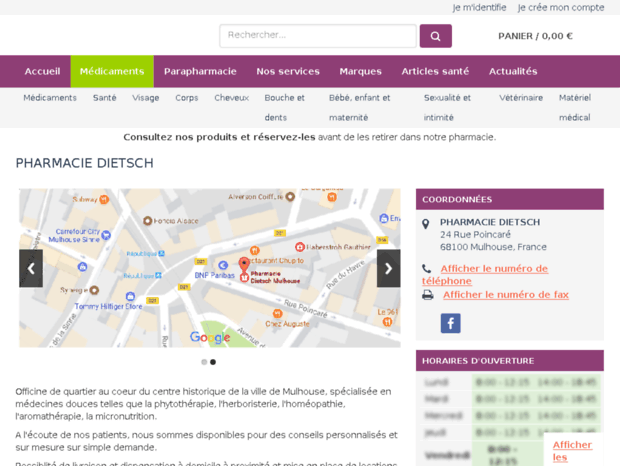Go to Bouche et dents subcategory
620x466 pixels.
(x=284, y=108)
